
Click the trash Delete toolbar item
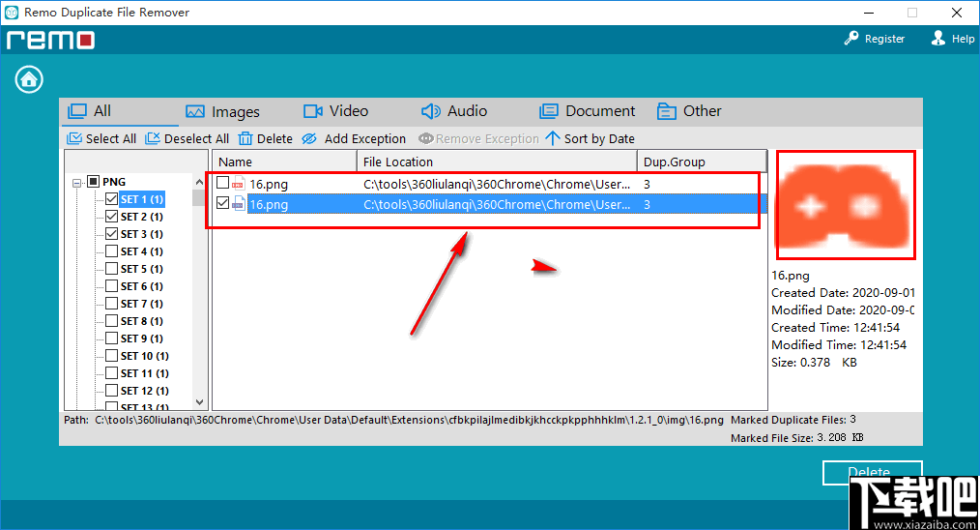(x=266, y=139)
